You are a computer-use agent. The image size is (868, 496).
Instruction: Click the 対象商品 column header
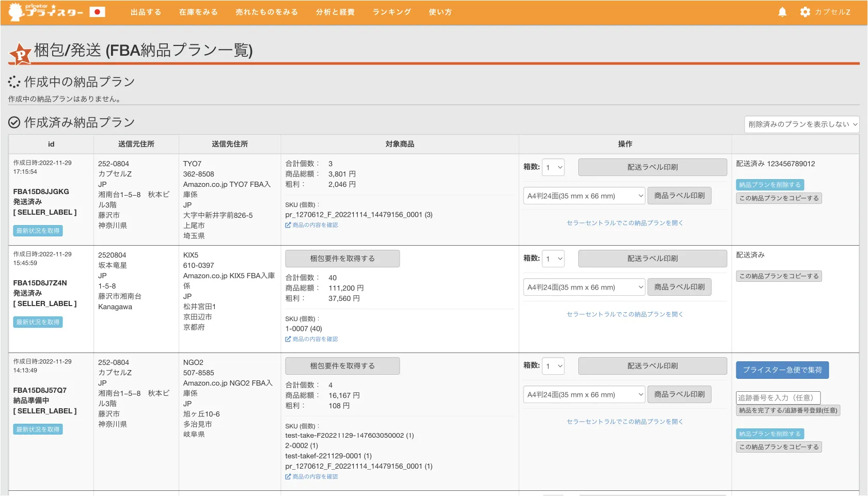click(400, 144)
